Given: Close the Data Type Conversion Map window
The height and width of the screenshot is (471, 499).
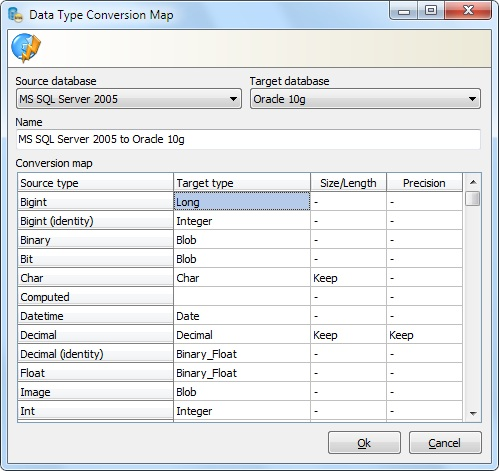Looking at the screenshot, I should (x=468, y=11).
